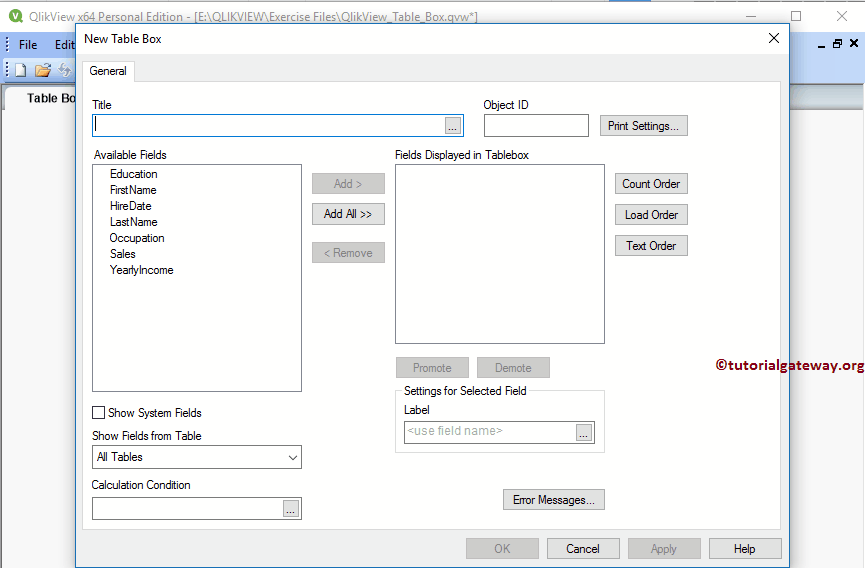The width and height of the screenshot is (865, 568).
Task: Close the inner document window
Action: (854, 43)
